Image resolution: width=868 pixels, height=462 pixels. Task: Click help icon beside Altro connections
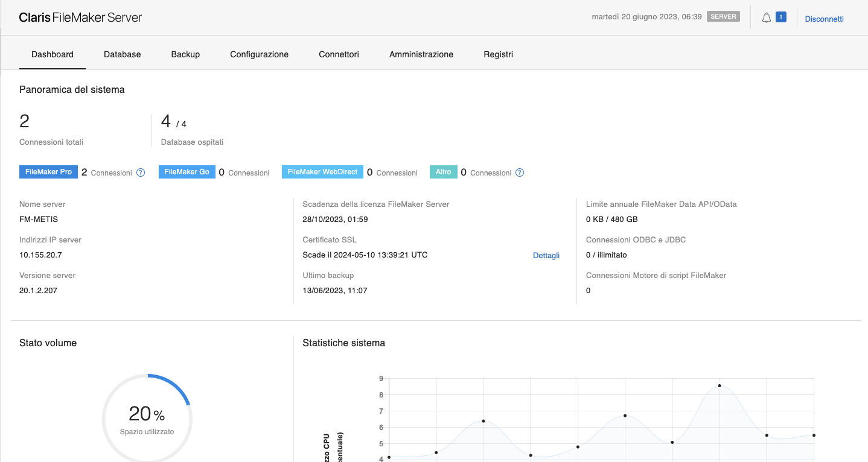point(520,172)
